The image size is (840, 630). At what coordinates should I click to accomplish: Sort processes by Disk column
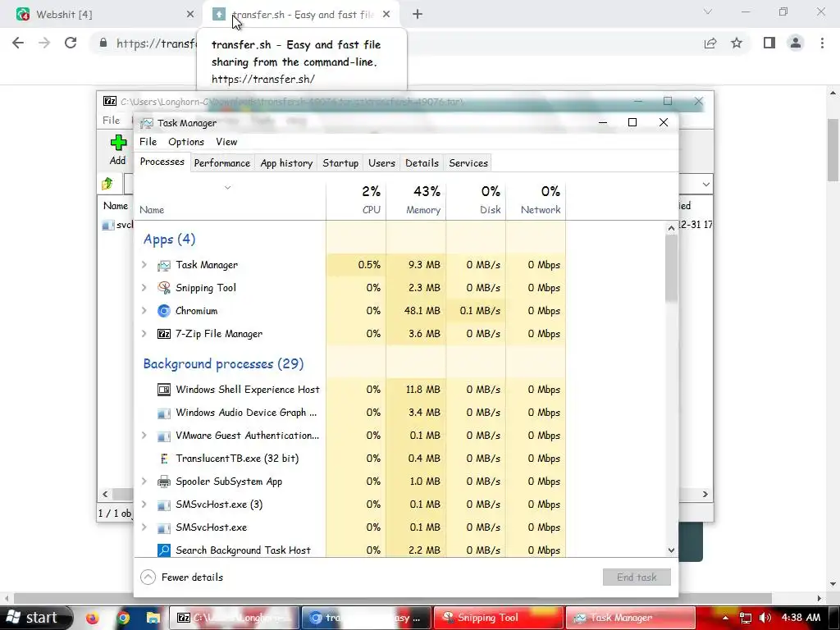coord(477,200)
